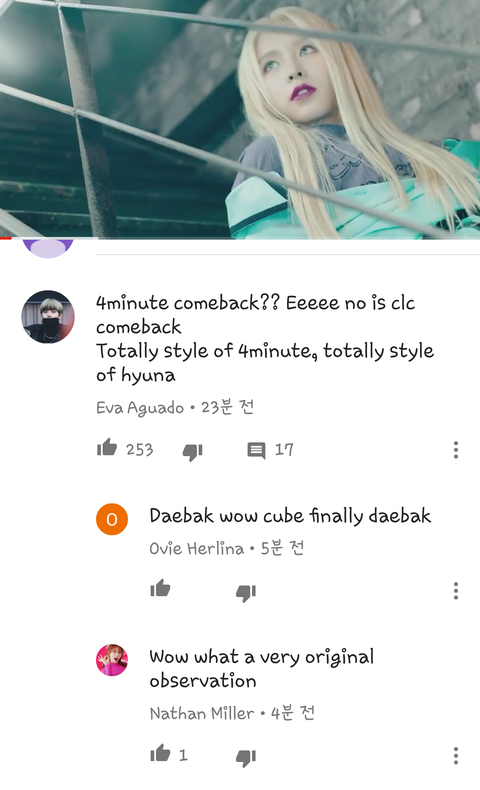Dislike Nathan Miller's reply
480x790 pixels.
[246, 757]
